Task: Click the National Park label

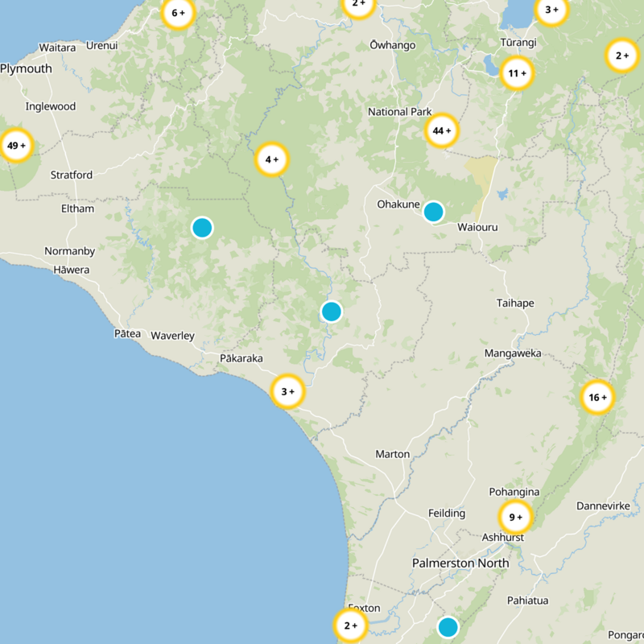Action: tap(399, 112)
